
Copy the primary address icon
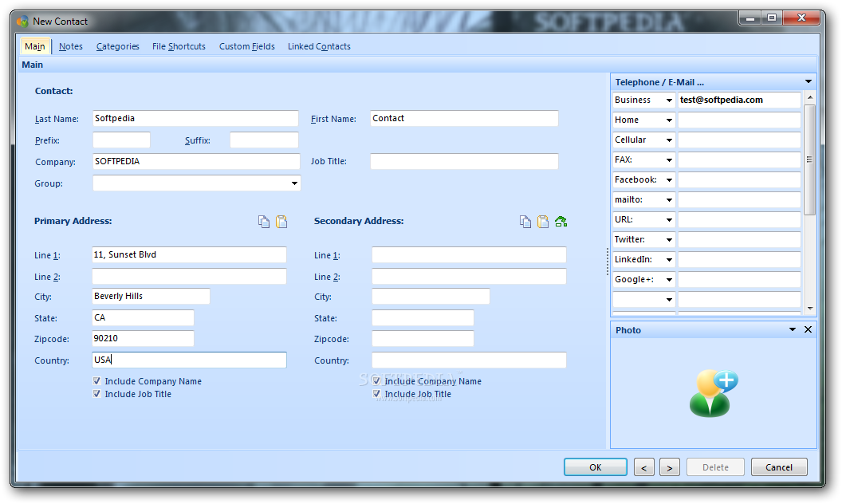(x=264, y=222)
